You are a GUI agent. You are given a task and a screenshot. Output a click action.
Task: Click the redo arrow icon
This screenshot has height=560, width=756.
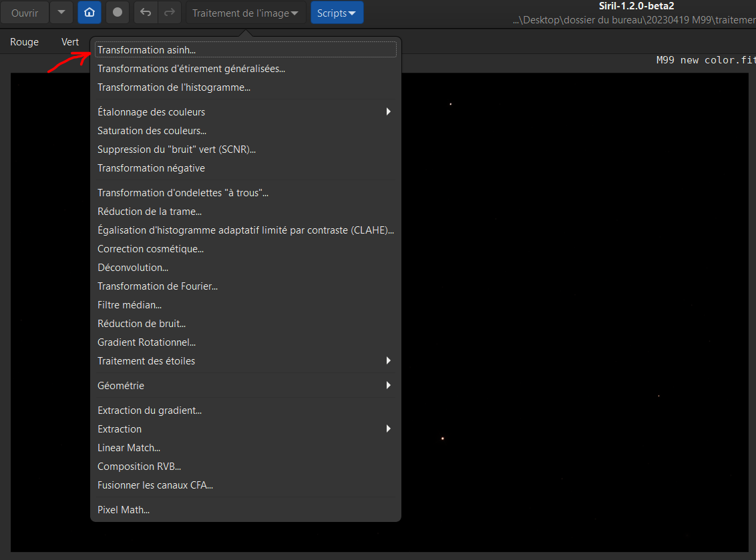(169, 13)
